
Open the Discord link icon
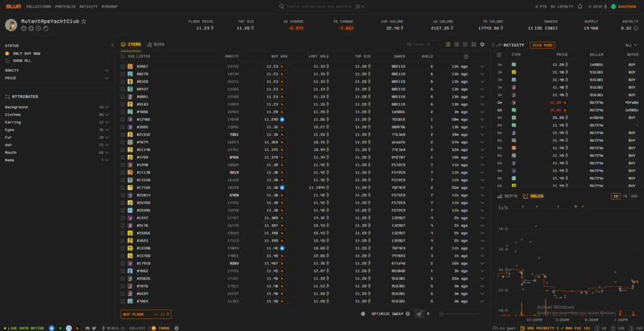87,328
